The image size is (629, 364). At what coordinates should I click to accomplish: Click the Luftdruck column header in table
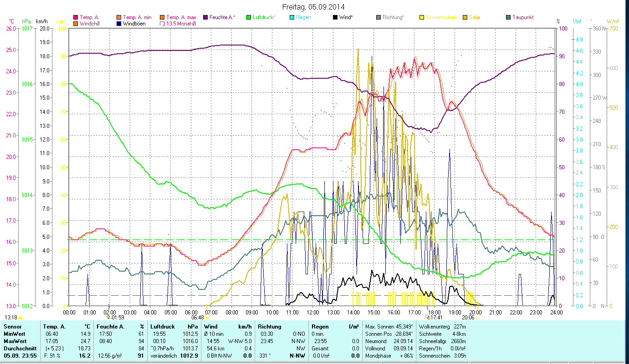click(162, 327)
